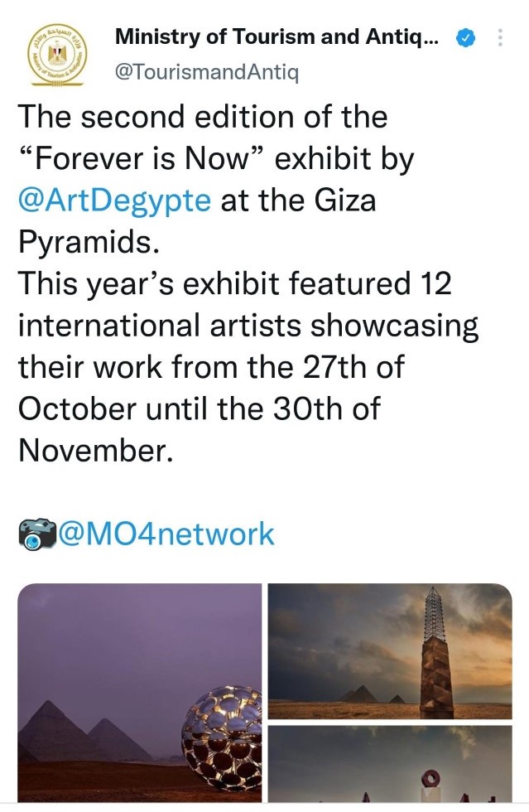Screen dimensions: 529x812
Task: Open the Ministry of Tourism profile avatar
Action: coord(58,55)
